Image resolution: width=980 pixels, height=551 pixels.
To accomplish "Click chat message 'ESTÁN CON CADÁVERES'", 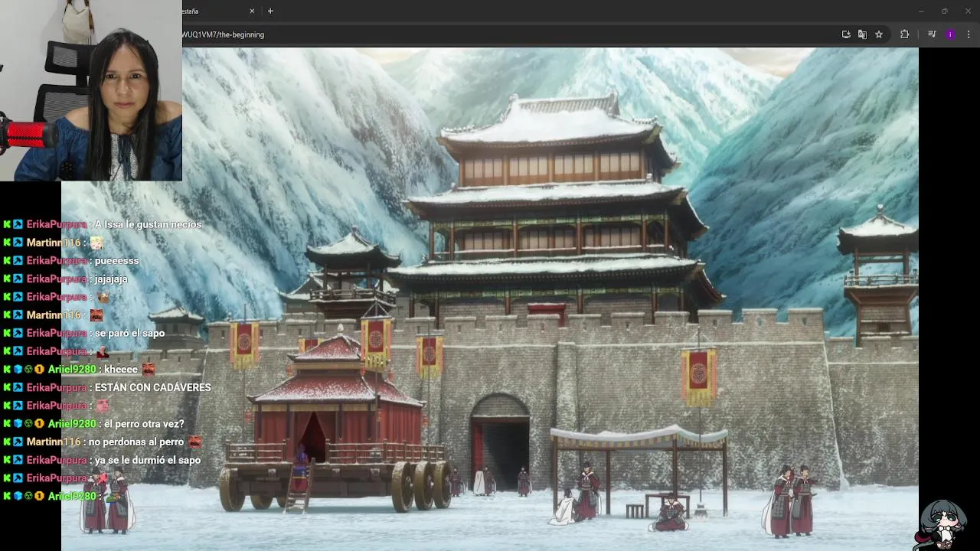I will pos(152,388).
